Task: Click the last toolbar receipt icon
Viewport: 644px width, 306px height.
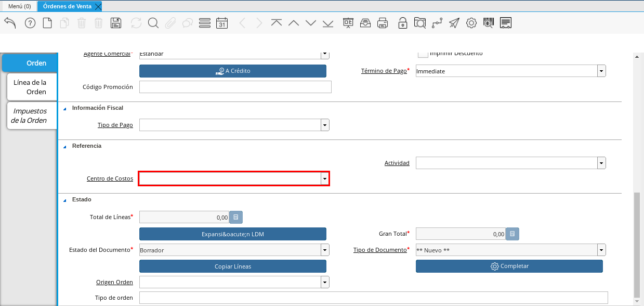Action: (x=506, y=23)
